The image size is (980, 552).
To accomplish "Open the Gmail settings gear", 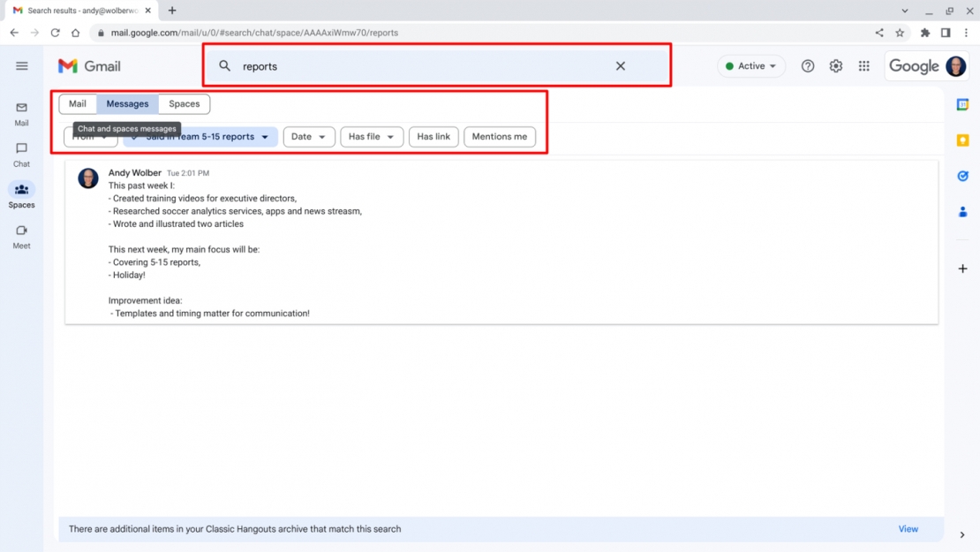I will pos(835,65).
